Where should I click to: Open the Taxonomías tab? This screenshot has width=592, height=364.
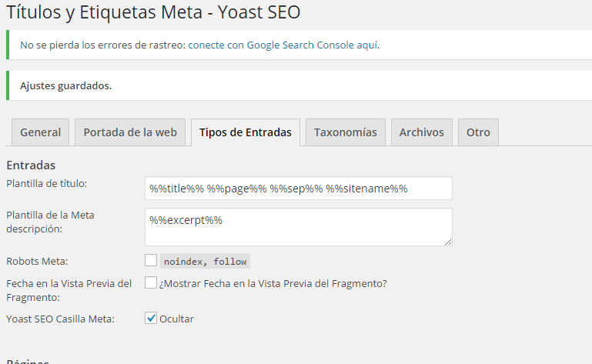[x=346, y=132]
